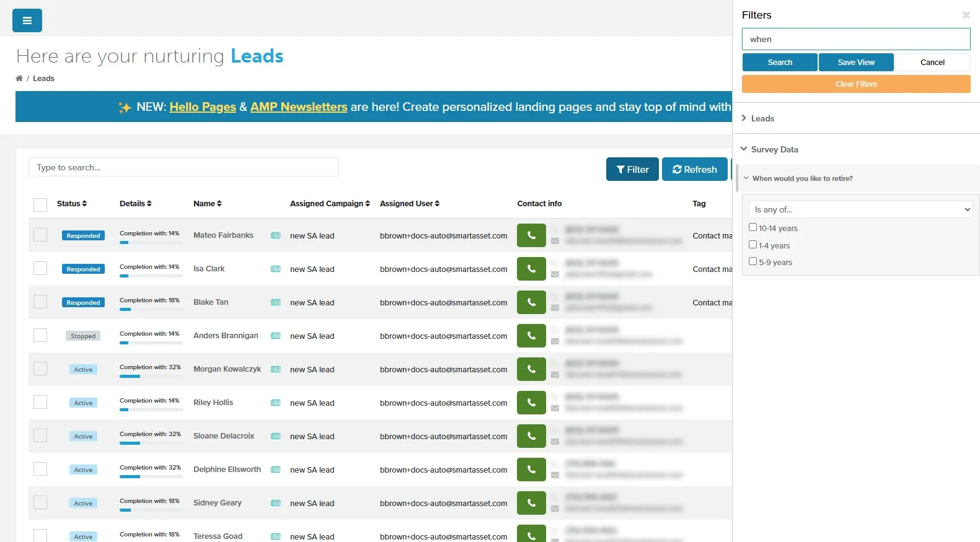The image size is (980, 542).
Task: Call Morgan Kowalczyk with the phone button
Action: click(x=531, y=369)
